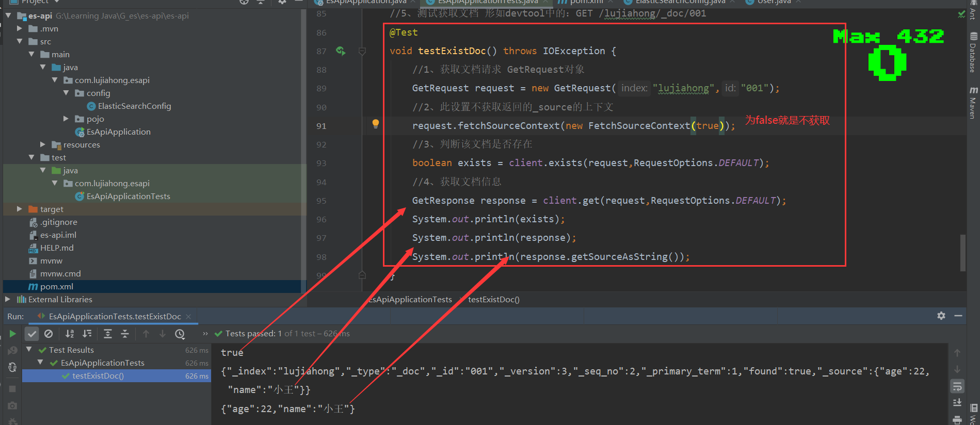Click run gutter icon beside testExistDoc

341,51
